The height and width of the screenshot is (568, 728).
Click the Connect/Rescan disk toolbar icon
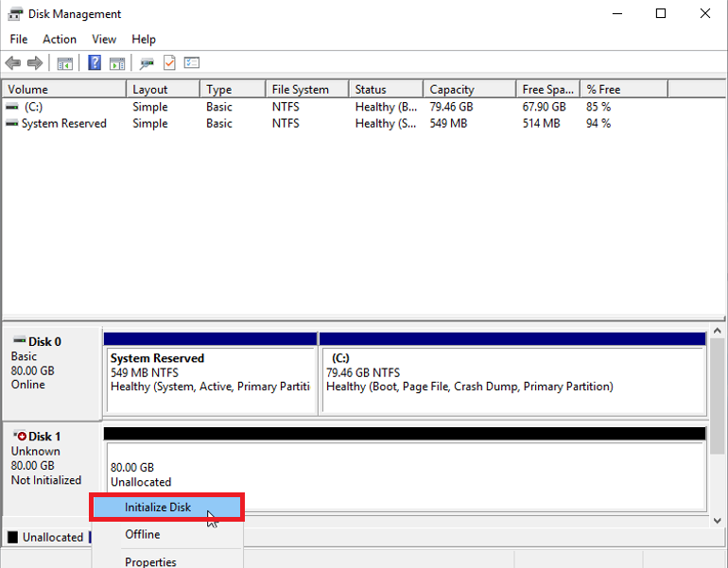coord(147,63)
